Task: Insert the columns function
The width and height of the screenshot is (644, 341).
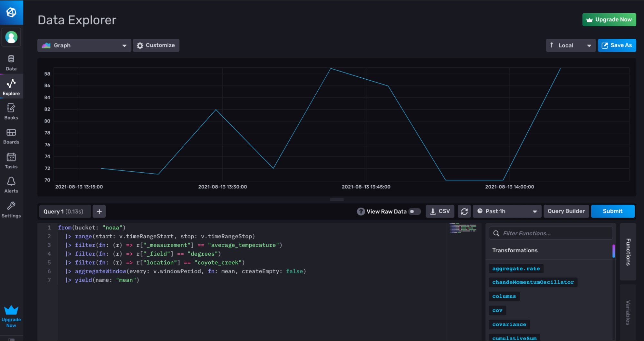Action: [504, 296]
